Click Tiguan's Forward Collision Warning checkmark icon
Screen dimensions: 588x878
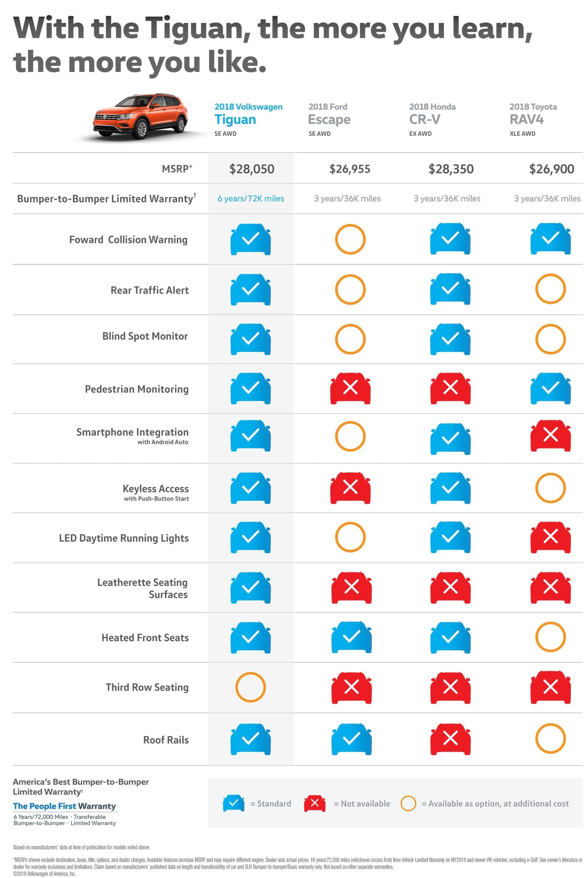tap(250, 239)
